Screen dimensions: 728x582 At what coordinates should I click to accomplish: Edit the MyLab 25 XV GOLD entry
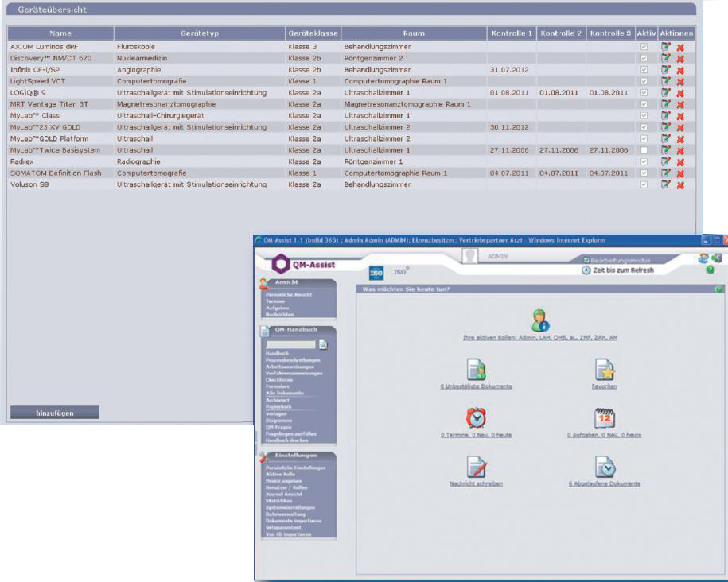point(666,127)
